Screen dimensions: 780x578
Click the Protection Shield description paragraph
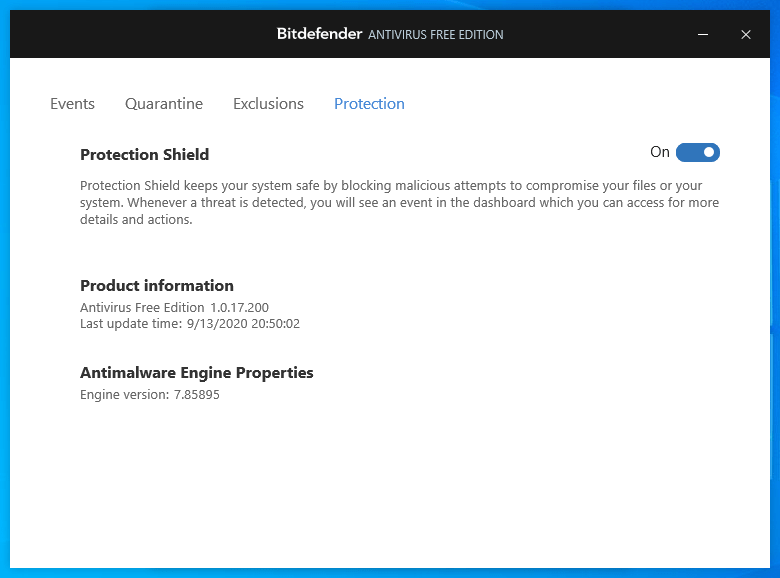pyautogui.click(x=399, y=202)
